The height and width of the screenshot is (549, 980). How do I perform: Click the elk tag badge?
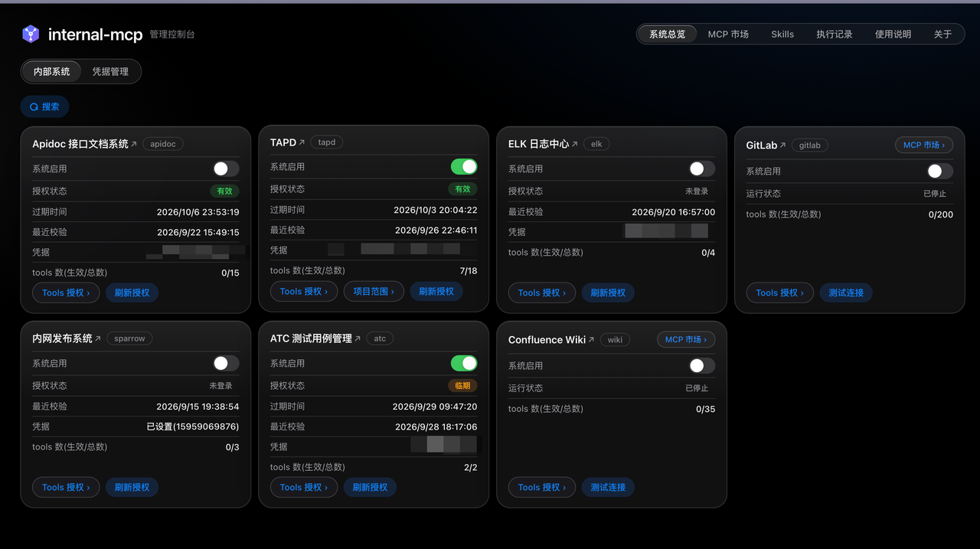pyautogui.click(x=596, y=144)
